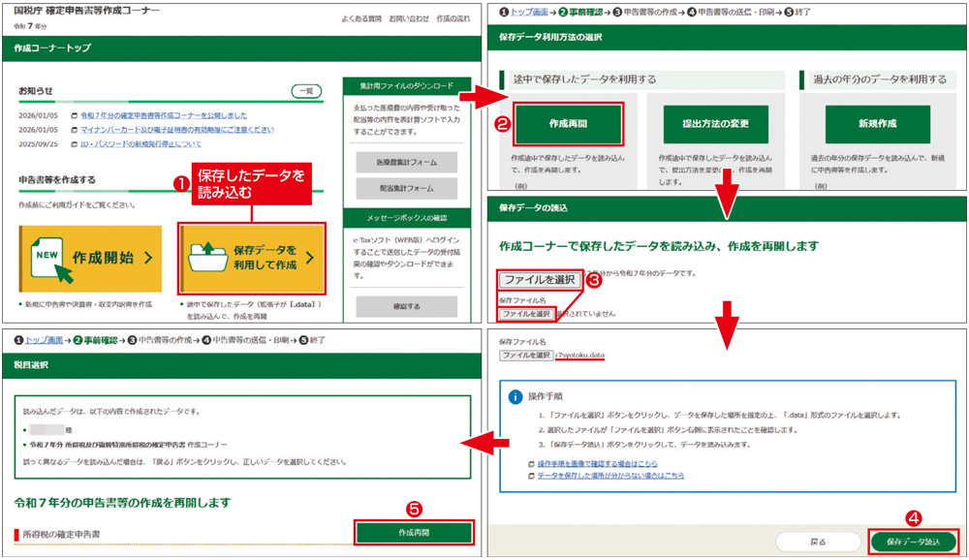Open the 作成の流れ header link
The width and height of the screenshot is (969, 560).
pos(453,19)
